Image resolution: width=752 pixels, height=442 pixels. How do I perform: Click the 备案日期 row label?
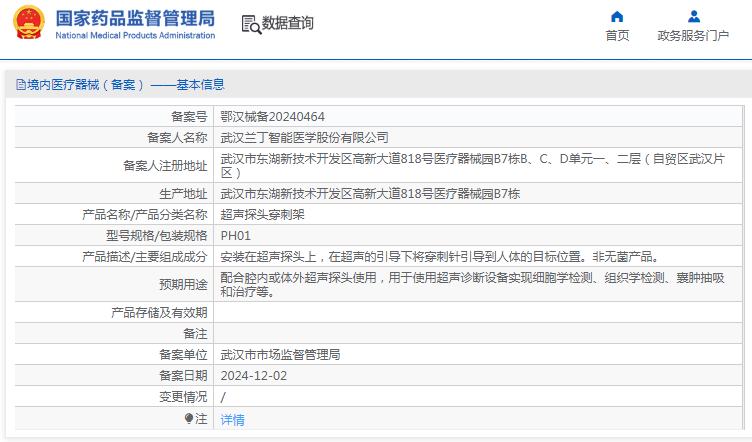183,376
